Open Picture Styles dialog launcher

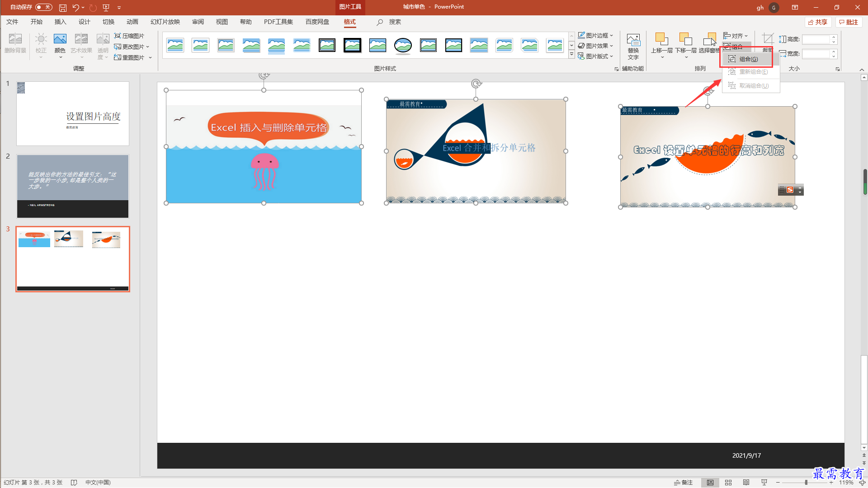[616, 69]
